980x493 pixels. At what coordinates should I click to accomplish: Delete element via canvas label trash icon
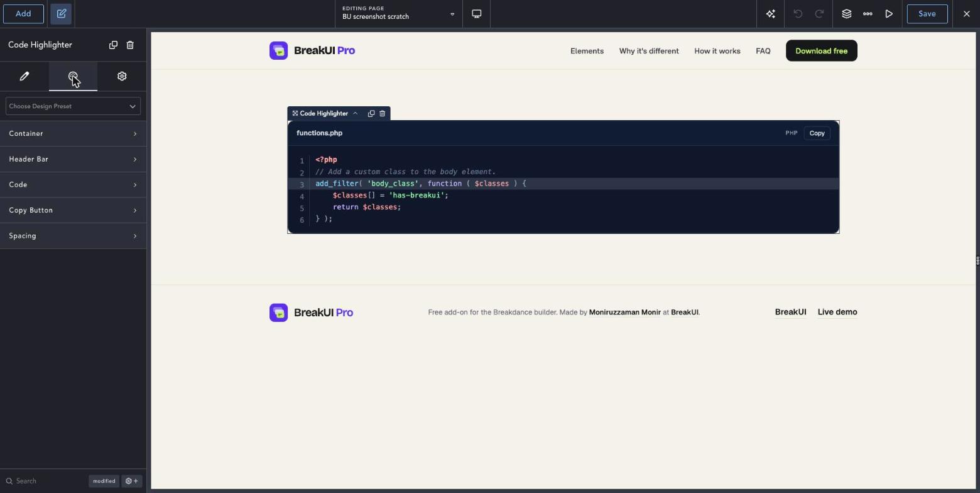click(x=382, y=113)
